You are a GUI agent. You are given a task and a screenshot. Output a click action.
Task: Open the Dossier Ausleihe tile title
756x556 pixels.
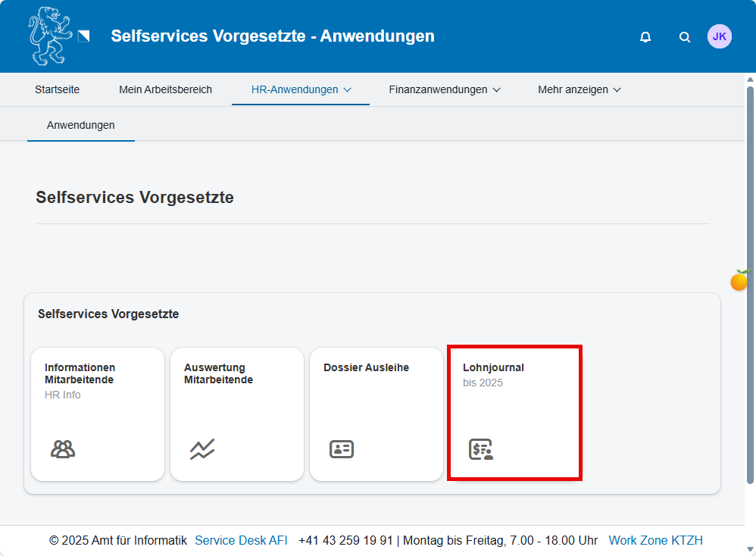coord(366,367)
